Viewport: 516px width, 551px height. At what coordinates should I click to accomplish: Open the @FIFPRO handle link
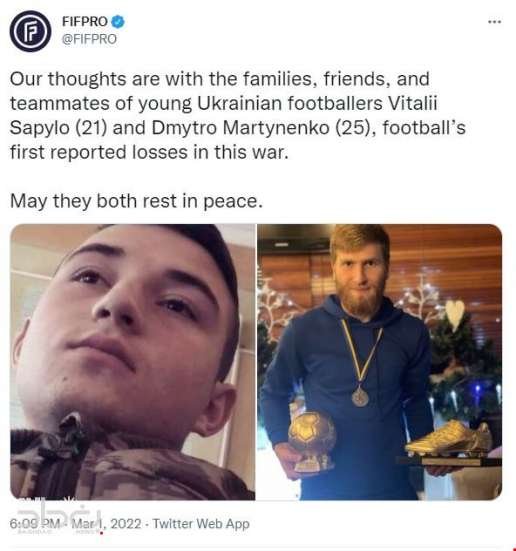[89, 39]
